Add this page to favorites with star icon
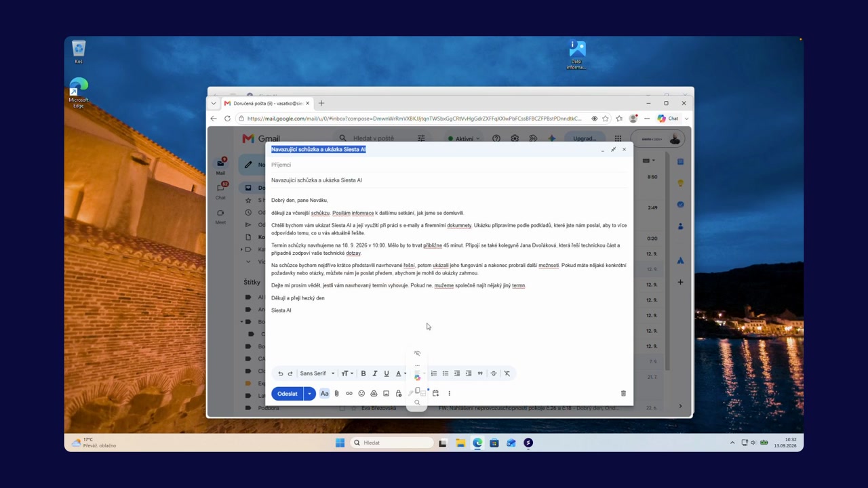The image size is (868, 488). click(x=606, y=119)
